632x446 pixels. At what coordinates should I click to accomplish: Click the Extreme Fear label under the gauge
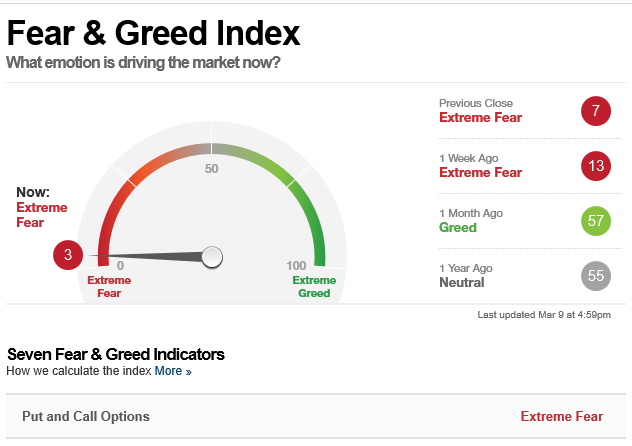109,286
